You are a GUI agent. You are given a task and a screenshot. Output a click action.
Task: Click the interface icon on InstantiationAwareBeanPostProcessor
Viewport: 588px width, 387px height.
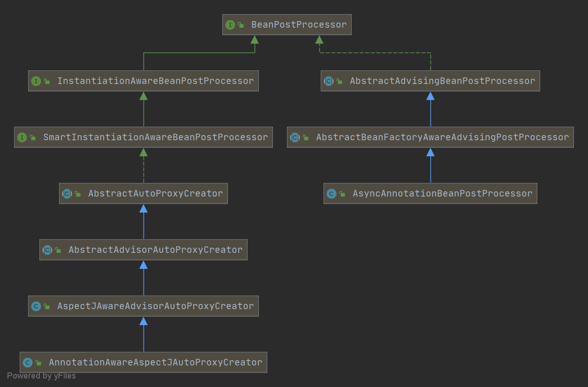tap(37, 81)
